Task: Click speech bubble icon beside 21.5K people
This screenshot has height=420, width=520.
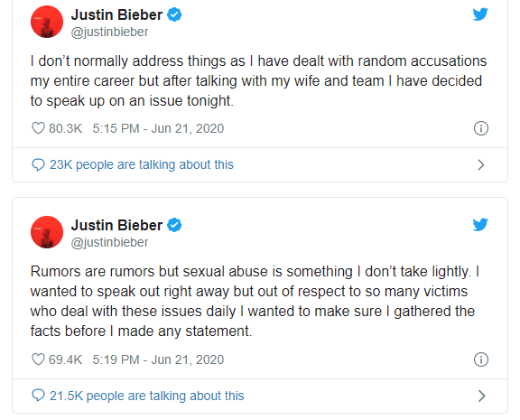Action: pyautogui.click(x=38, y=396)
